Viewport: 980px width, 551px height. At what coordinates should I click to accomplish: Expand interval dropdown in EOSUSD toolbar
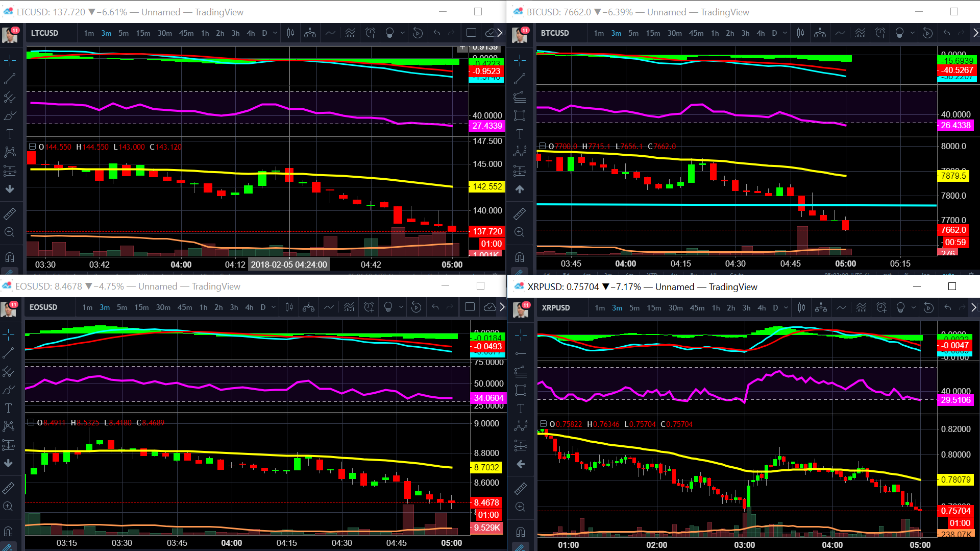click(x=274, y=307)
